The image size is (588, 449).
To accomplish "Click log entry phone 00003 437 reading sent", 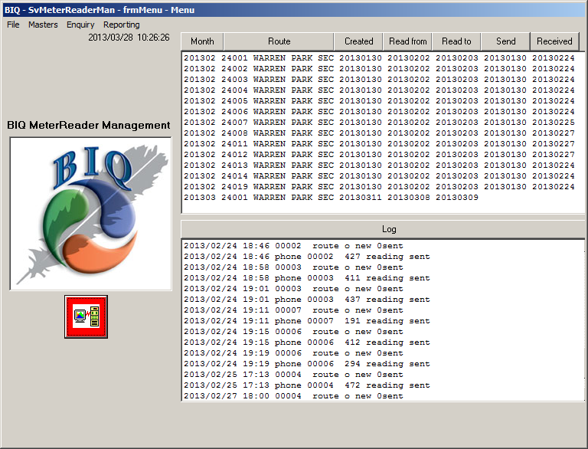I will tap(307, 299).
